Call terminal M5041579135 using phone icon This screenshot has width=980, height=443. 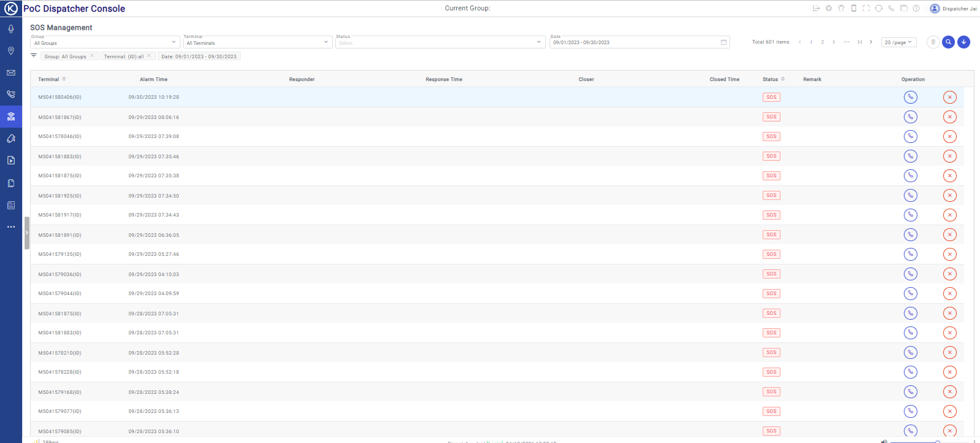(911, 254)
